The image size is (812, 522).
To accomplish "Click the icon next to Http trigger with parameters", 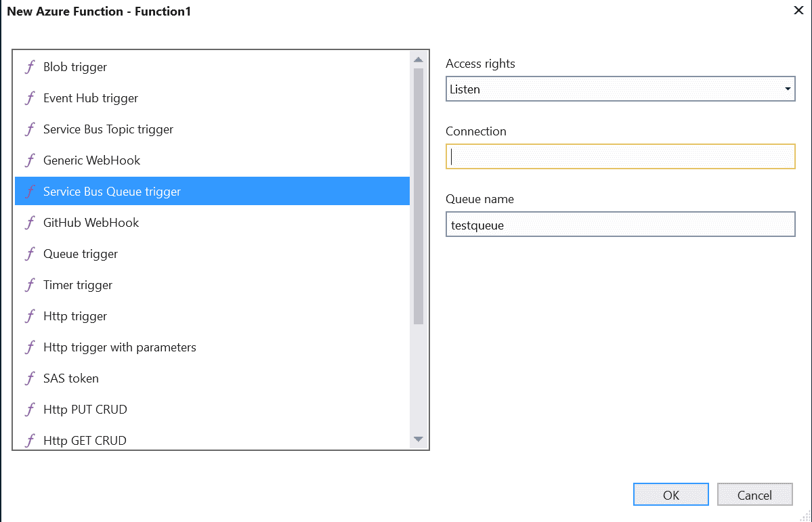I will tap(30, 347).
